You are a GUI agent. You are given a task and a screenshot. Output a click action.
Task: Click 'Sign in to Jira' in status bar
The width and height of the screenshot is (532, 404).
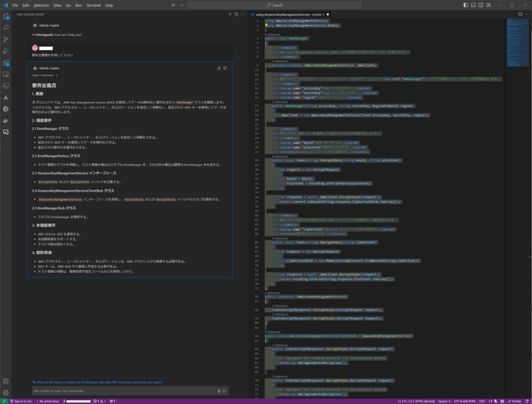click(21, 401)
